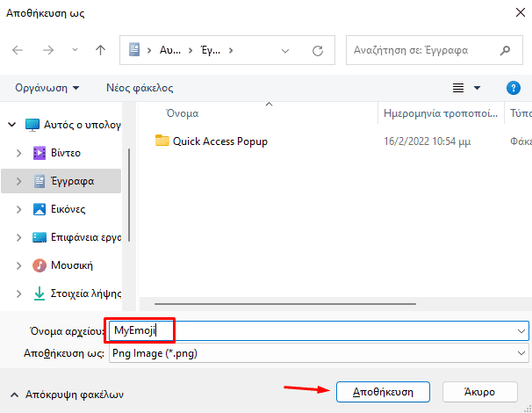The height and width of the screenshot is (413, 532).
Task: Expand the Βίντεο tree node
Action: point(19,153)
